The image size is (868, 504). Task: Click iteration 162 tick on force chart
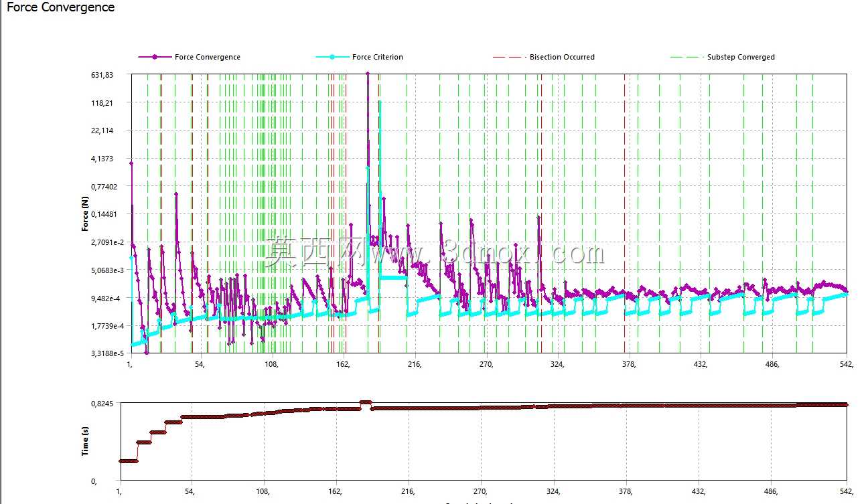pos(343,364)
